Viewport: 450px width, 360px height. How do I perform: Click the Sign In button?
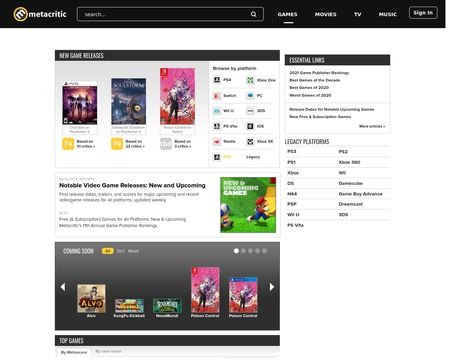[423, 13]
